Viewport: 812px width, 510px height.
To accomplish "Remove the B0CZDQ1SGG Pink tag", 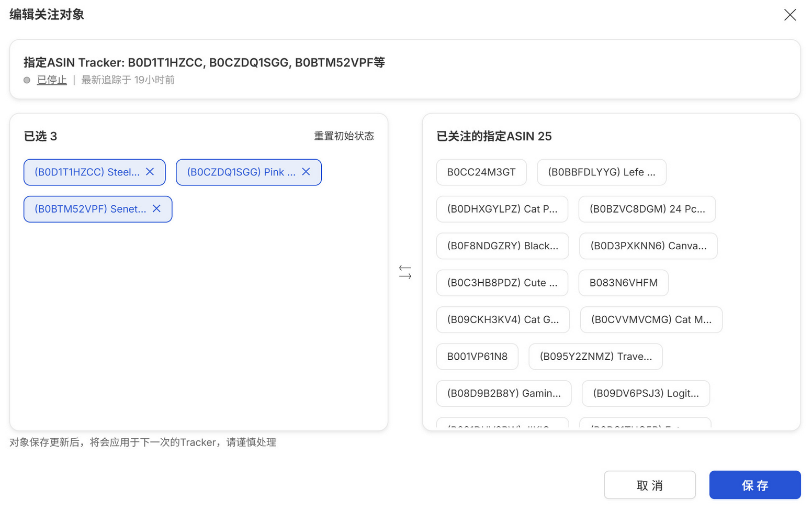I will click(306, 172).
